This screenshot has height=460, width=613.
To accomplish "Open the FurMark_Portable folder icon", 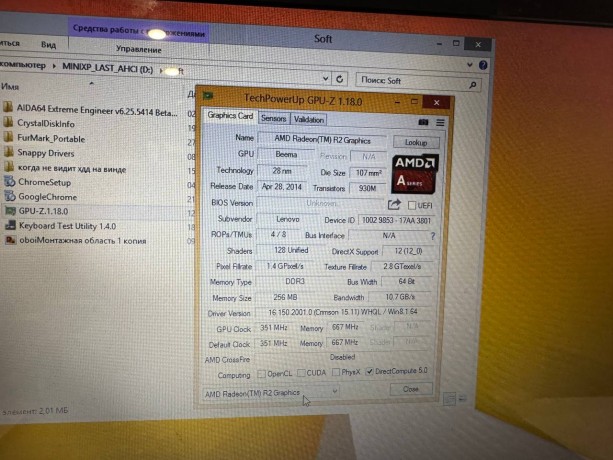I will coord(8,137).
